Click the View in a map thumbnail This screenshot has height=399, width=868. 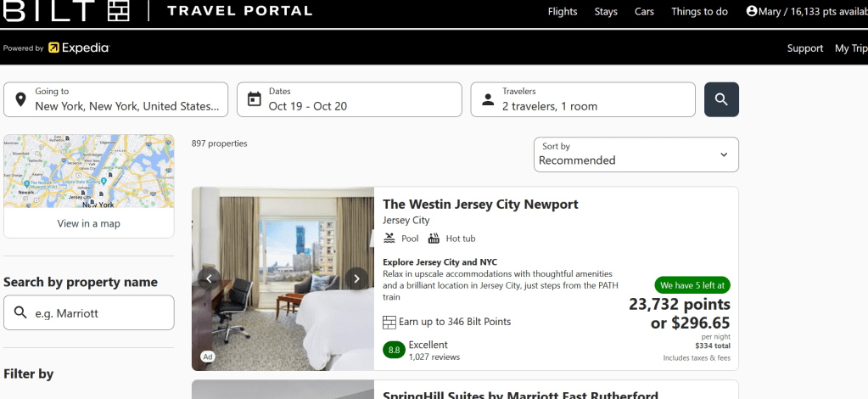click(89, 186)
